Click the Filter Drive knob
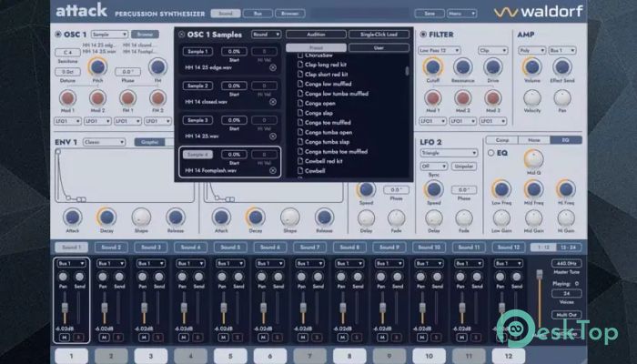The height and width of the screenshot is (364, 637). click(493, 66)
